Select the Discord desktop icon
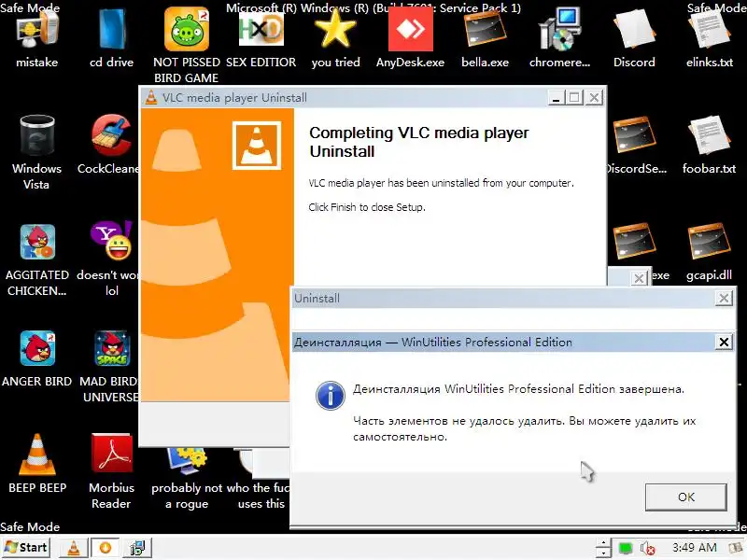 (634, 38)
